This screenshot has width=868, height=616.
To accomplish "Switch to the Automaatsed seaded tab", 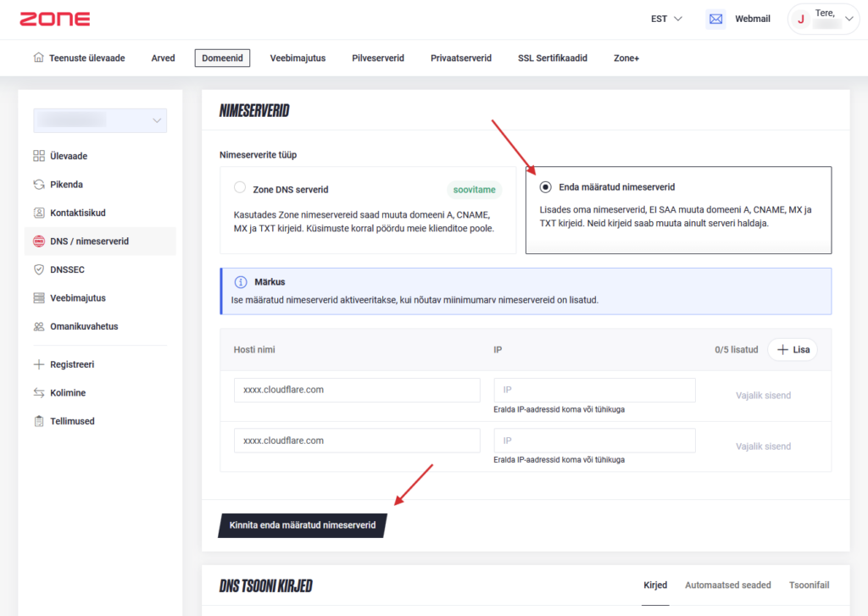I will (727, 585).
